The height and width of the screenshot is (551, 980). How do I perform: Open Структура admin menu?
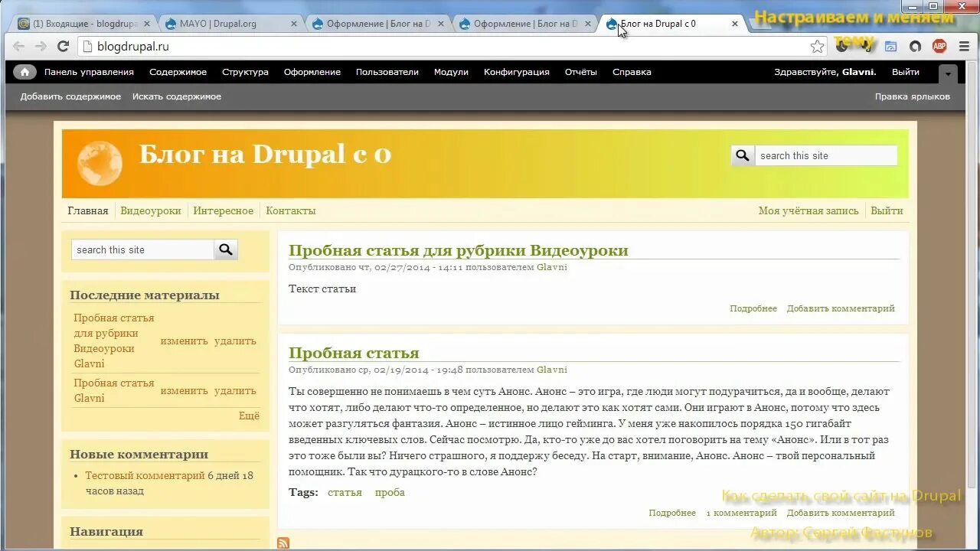point(245,72)
